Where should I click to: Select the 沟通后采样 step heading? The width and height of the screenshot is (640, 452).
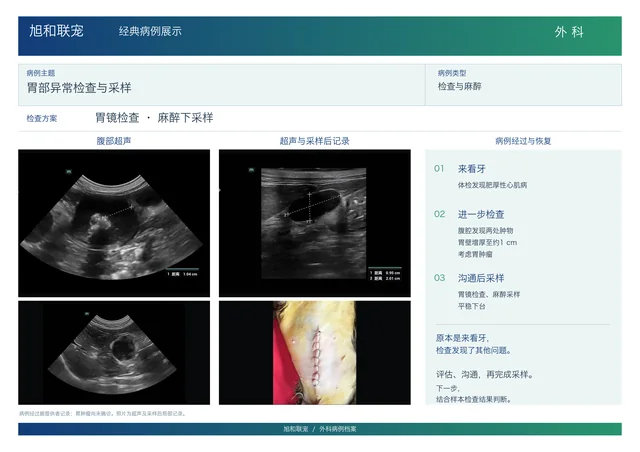(x=481, y=278)
